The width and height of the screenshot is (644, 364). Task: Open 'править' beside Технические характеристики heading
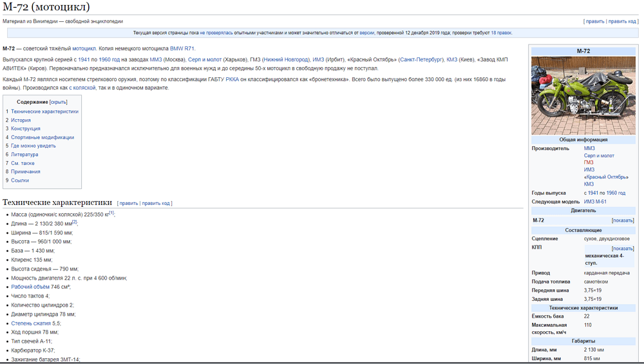click(129, 204)
